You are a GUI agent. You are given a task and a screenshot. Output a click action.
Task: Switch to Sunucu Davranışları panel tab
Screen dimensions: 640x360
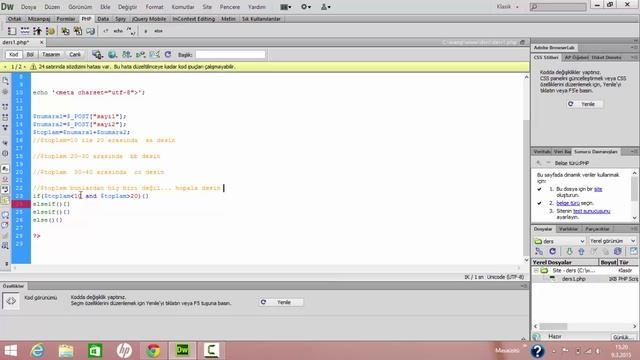(x=596, y=152)
